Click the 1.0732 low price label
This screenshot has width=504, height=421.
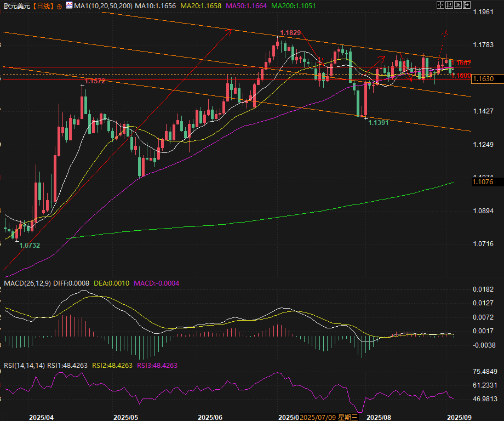coord(30,246)
